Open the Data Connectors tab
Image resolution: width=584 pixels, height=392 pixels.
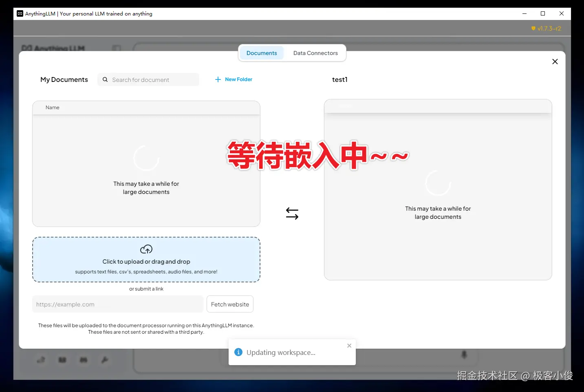coord(315,53)
